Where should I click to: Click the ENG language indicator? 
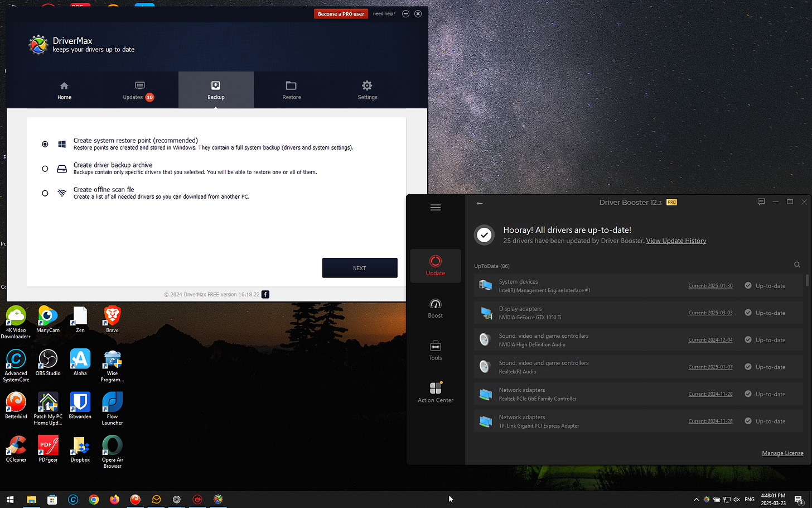click(x=750, y=500)
